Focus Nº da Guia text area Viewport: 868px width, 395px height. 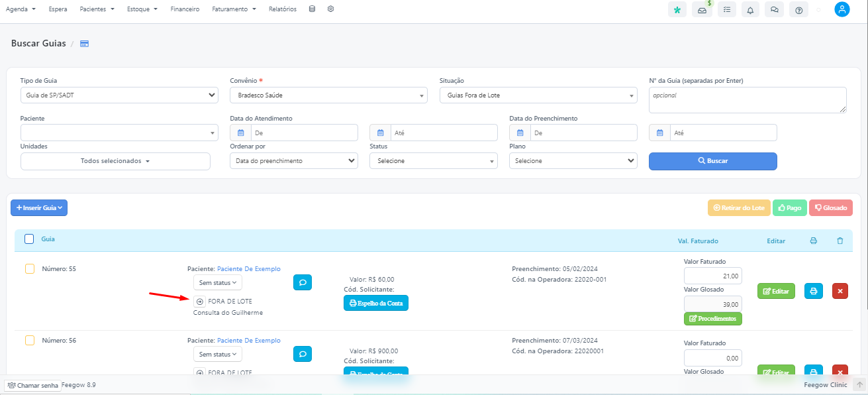(x=747, y=100)
